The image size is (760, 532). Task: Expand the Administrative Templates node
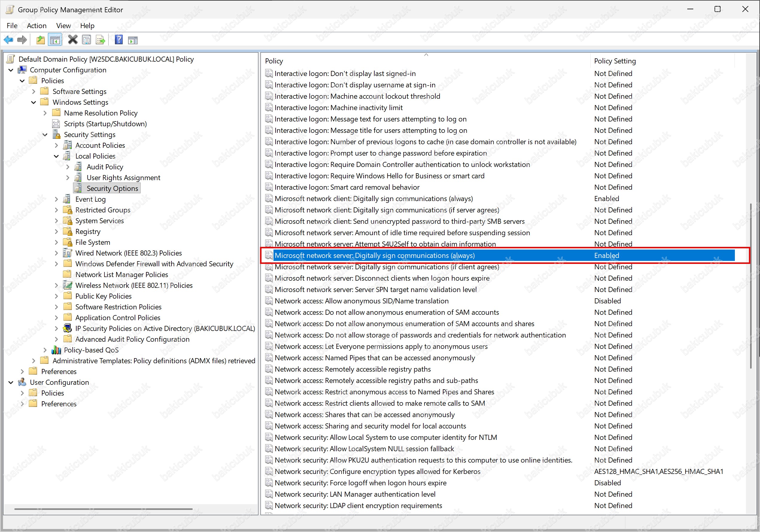[x=34, y=361]
